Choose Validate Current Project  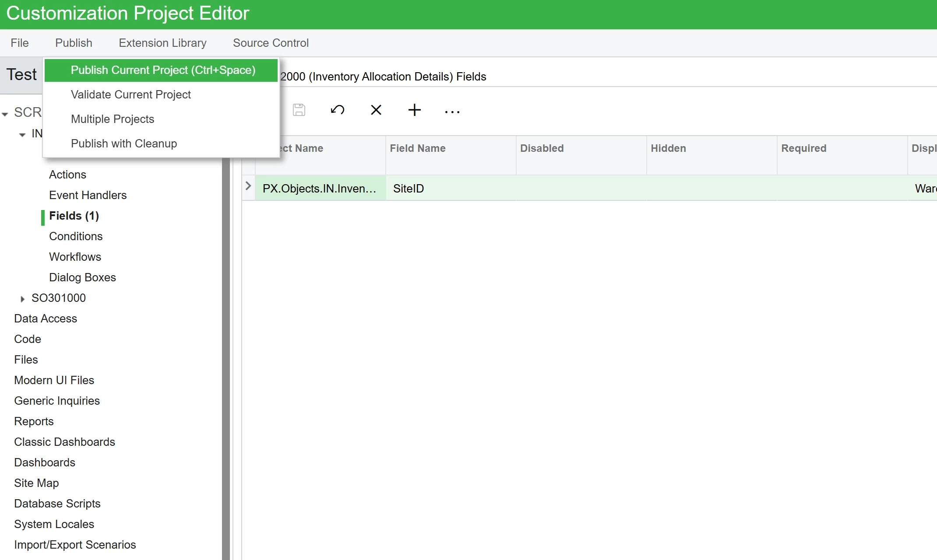130,94
